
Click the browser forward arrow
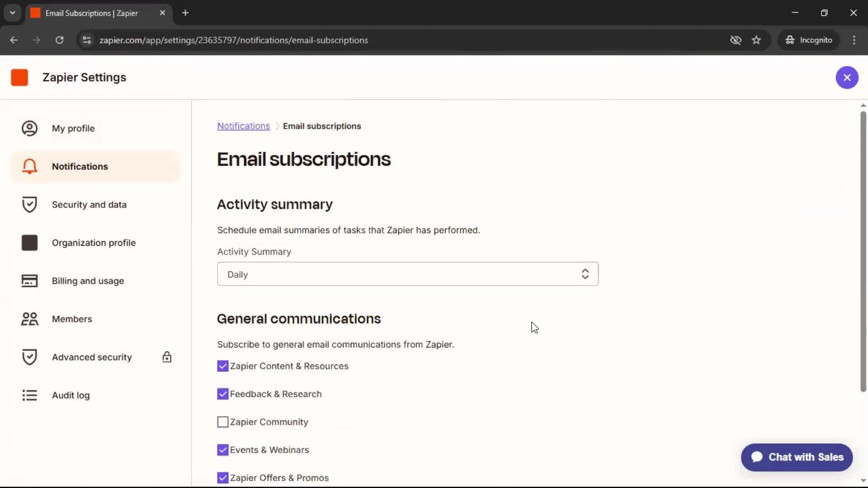pos(36,40)
